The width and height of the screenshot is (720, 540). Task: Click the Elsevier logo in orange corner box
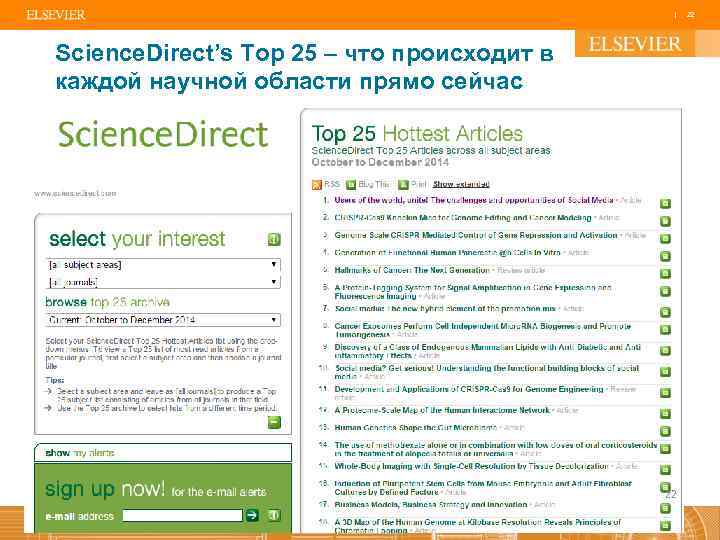point(635,44)
